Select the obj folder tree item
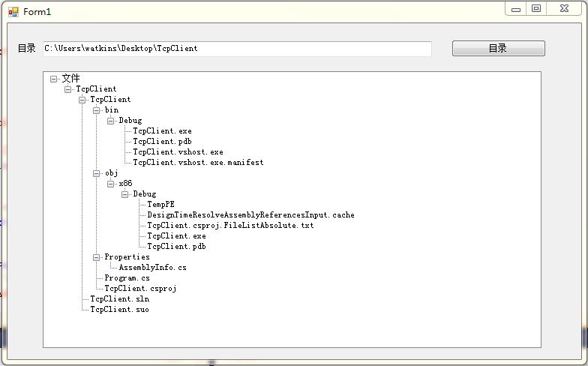This screenshot has height=366, width=588. pyautogui.click(x=111, y=172)
